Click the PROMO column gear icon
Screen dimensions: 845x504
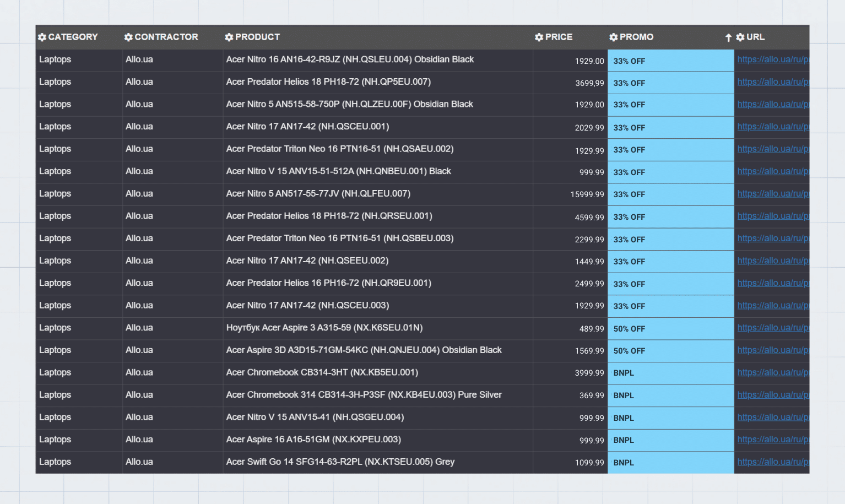[x=613, y=37]
